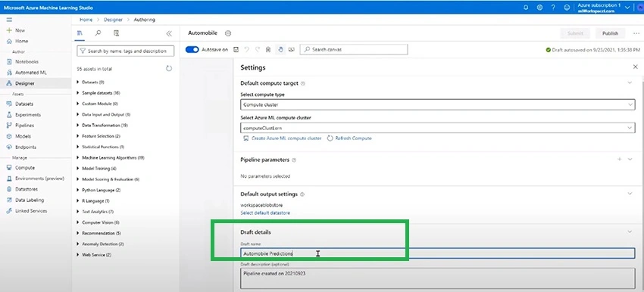The height and width of the screenshot is (292, 644).
Task: Refresh the asset list with circular arrow
Action: [x=169, y=69]
